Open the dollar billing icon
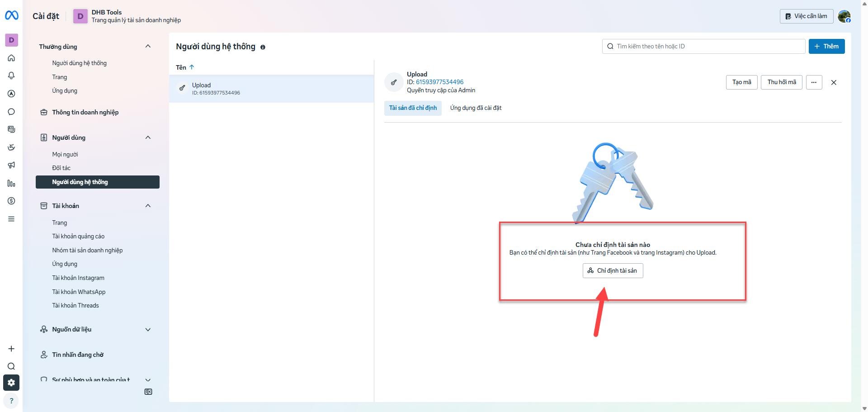868x412 pixels. 11,201
